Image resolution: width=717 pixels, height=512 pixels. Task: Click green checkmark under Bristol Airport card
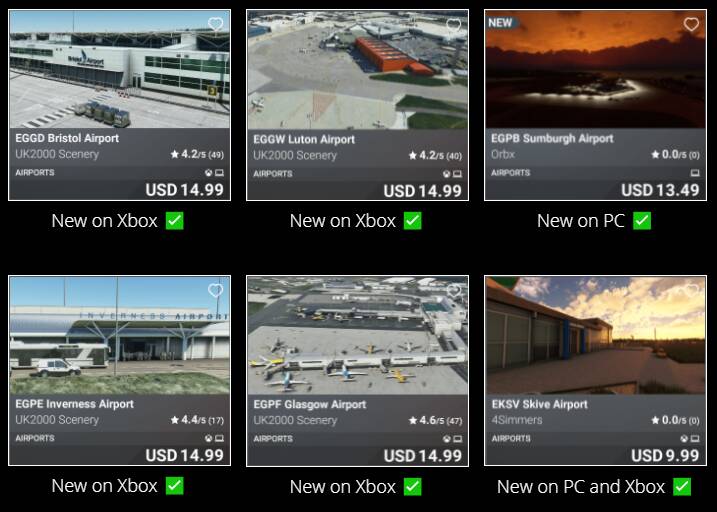175,221
